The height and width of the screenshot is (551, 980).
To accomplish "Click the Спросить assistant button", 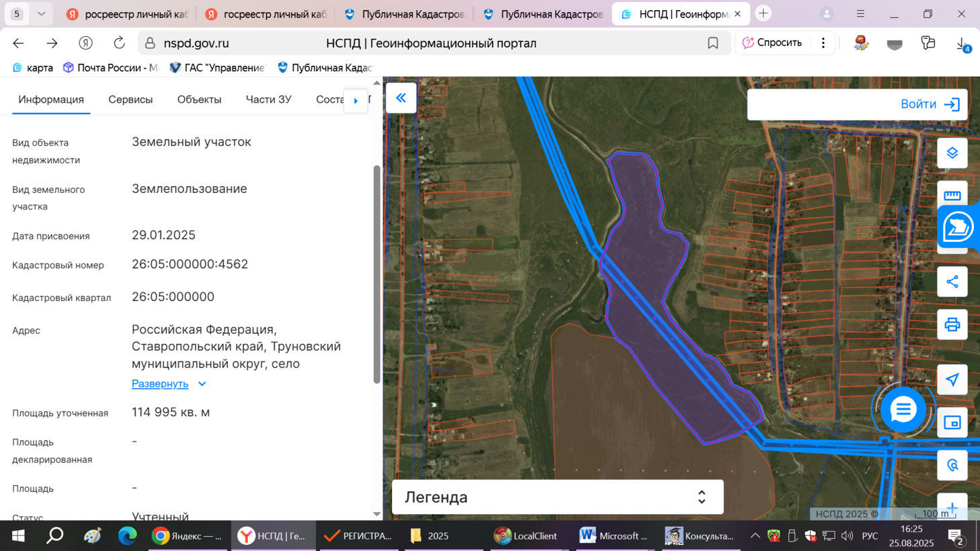I will pyautogui.click(x=772, y=43).
